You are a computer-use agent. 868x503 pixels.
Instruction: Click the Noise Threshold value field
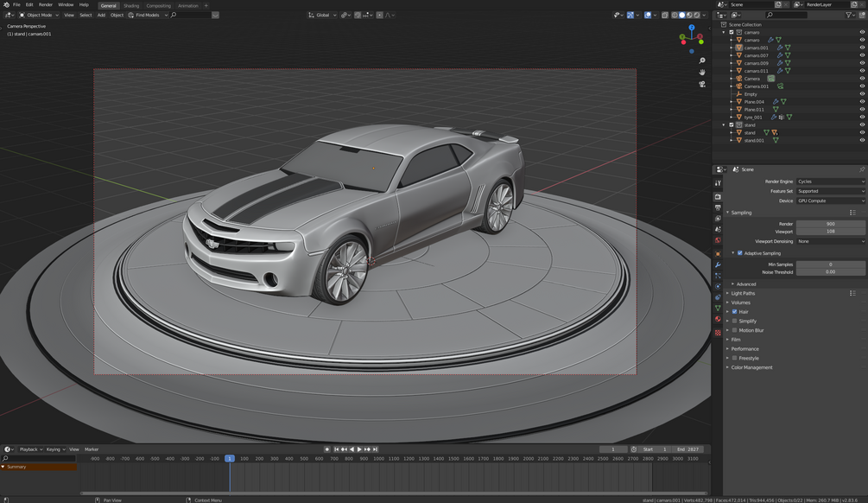tap(830, 272)
